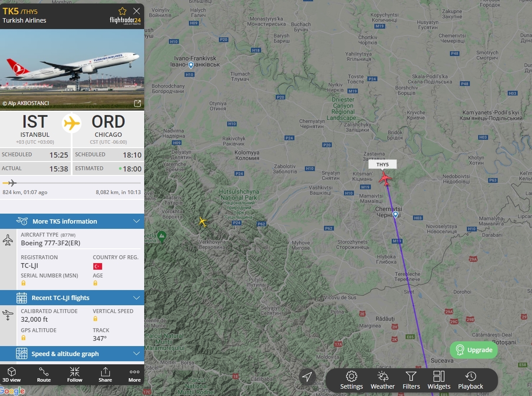The height and width of the screenshot is (396, 532).
Task: Open map Settings
Action: click(x=351, y=381)
